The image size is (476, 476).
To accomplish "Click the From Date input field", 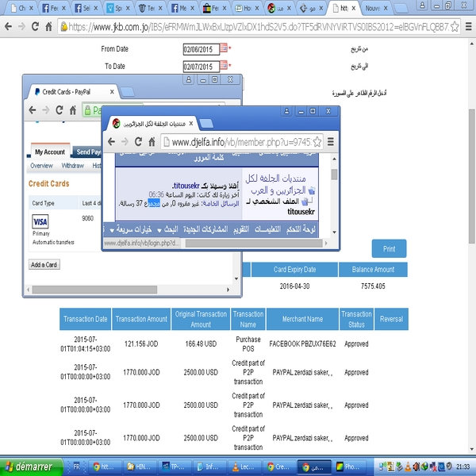I will click(201, 49).
